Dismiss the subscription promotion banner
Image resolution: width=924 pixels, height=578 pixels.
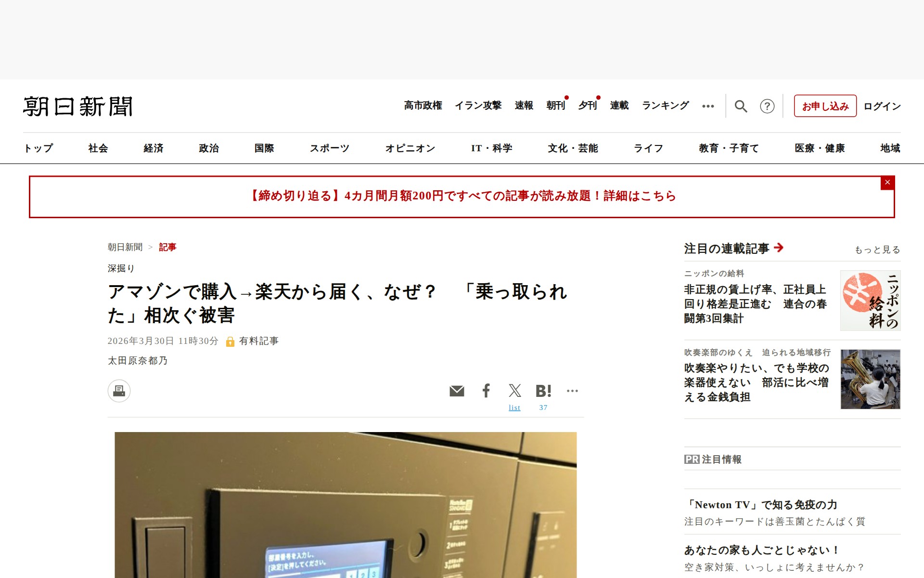coord(887,183)
